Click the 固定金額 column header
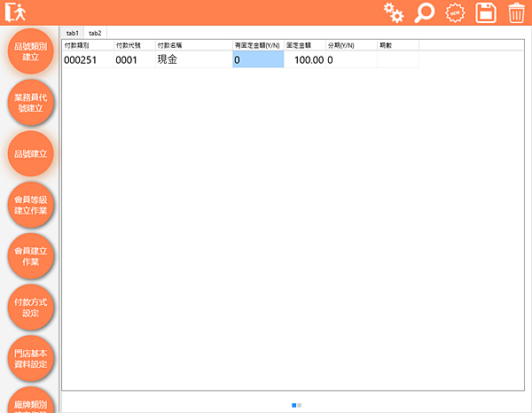532x413 pixels. coord(305,45)
